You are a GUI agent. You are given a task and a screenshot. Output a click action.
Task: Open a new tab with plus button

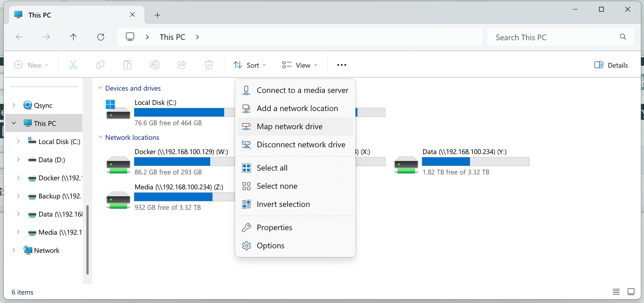point(158,15)
